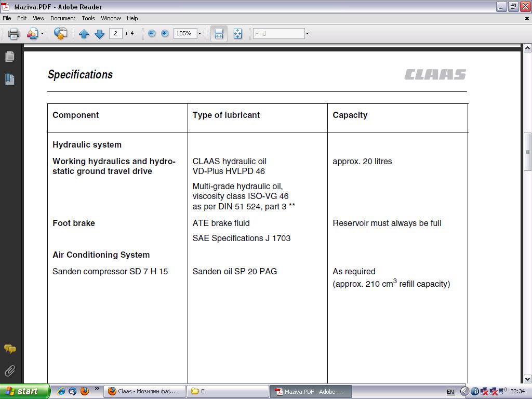Open the File menu
Image resolution: width=532 pixels, height=399 pixels.
[7, 18]
